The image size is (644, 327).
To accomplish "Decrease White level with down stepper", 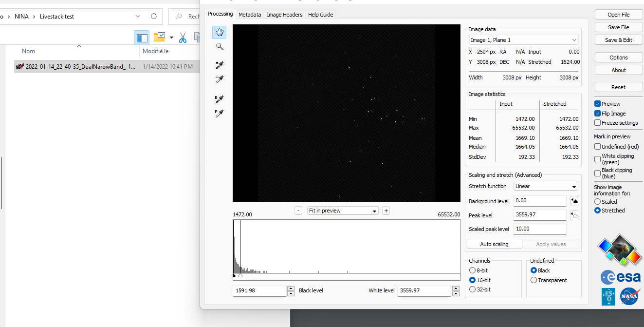I will pos(456,293).
